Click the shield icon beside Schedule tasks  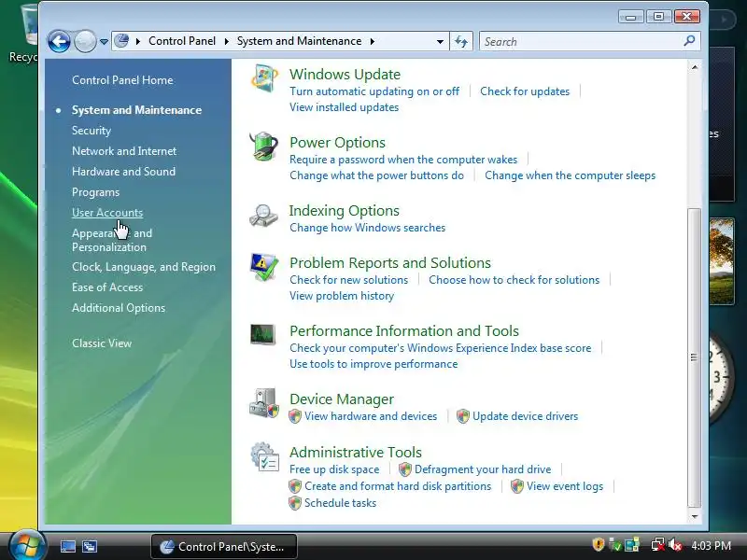[295, 503]
